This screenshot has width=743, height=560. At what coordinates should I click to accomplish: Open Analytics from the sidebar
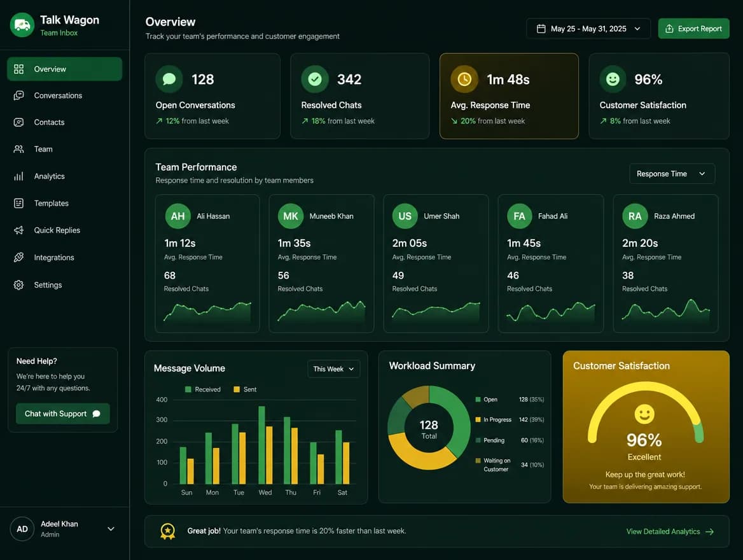64,176
